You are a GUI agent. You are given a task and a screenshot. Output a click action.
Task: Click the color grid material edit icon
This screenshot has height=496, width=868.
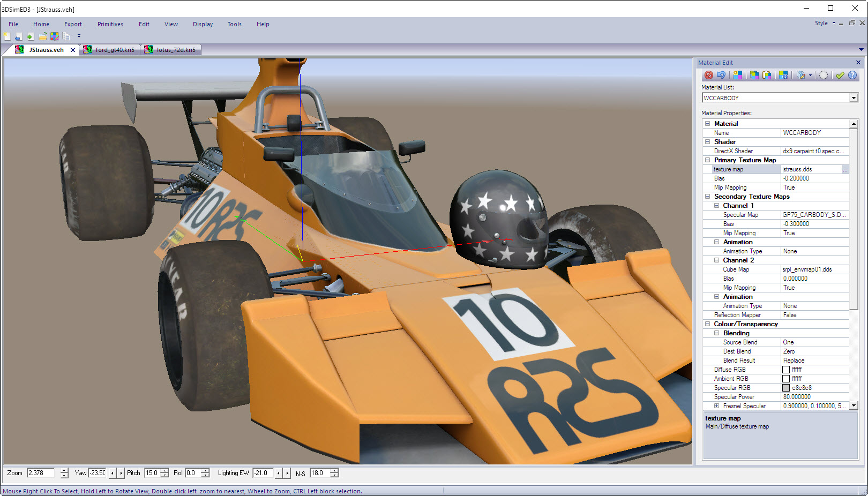55,36
